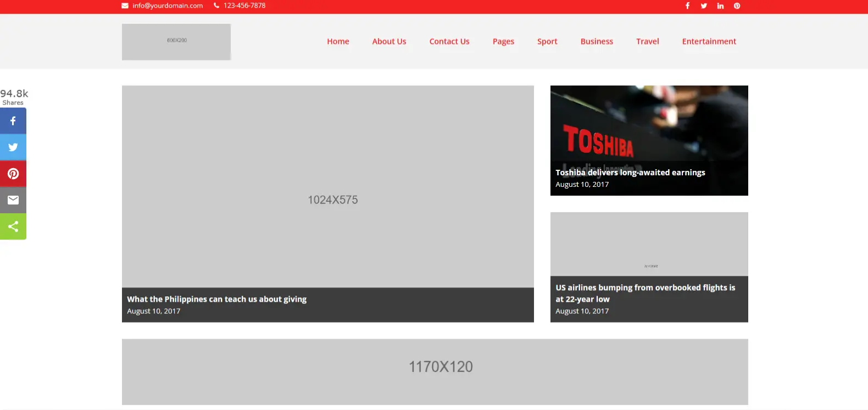Read Toshiba delivers long-awaited earnings article
868x410 pixels.
tap(630, 173)
